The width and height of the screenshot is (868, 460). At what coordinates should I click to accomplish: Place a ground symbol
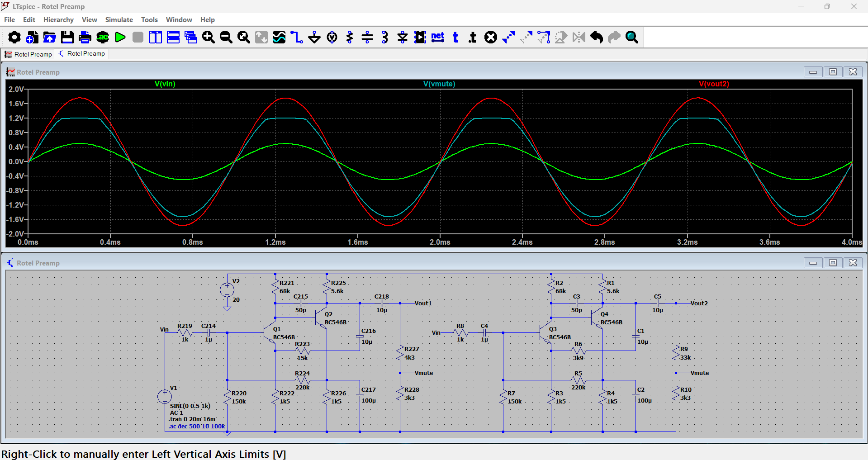314,37
